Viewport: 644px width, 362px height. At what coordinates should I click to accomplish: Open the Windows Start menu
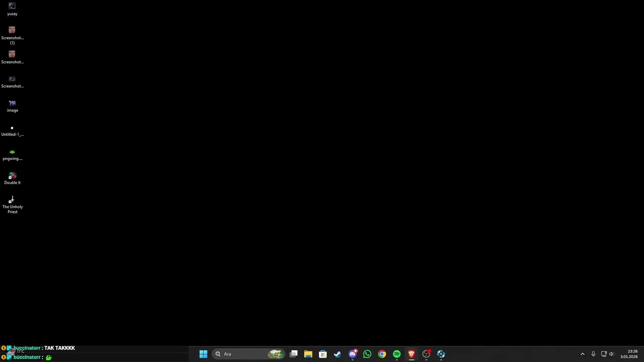[x=203, y=354]
